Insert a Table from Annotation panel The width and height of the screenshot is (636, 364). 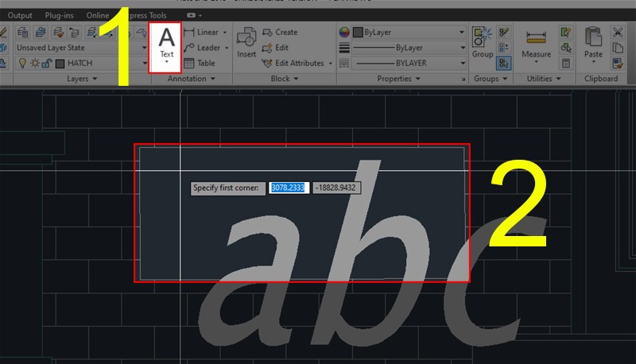200,64
